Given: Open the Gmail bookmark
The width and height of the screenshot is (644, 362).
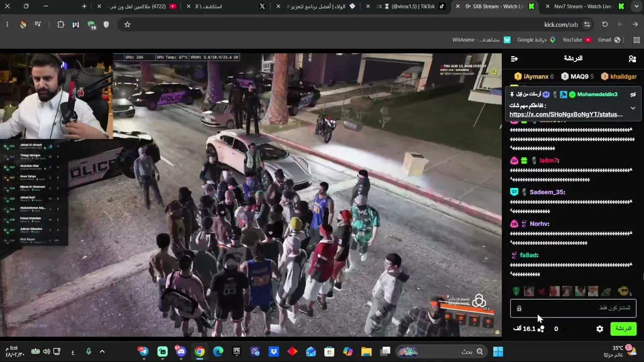Looking at the screenshot, I should coord(609,40).
